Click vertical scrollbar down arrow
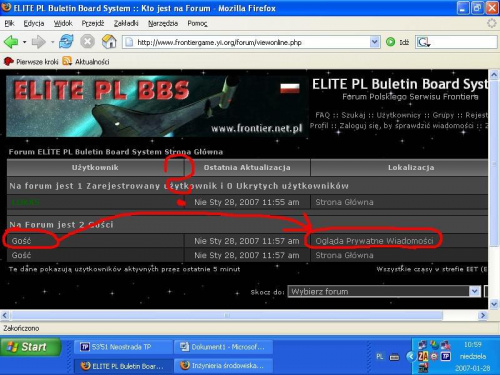This screenshot has height=375, width=500. 494,304
